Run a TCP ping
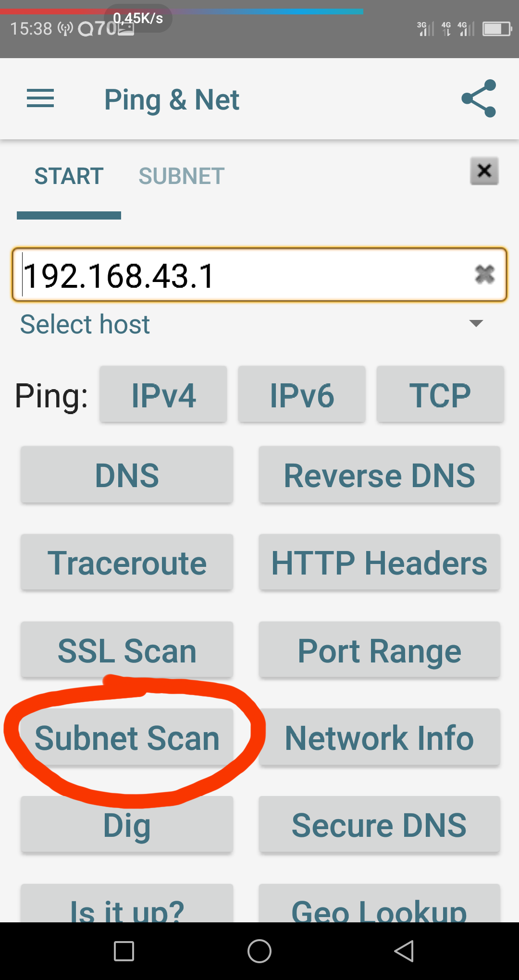The height and width of the screenshot is (980, 519). tap(440, 395)
